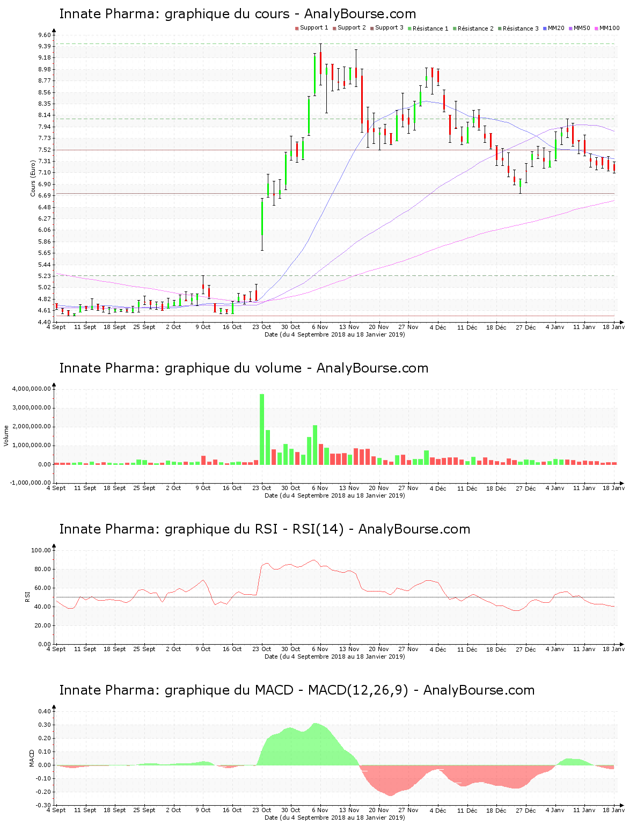This screenshot has width=644, height=832.
Task: Select the 'Résistance 2' legend entry
Action: [x=473, y=28]
